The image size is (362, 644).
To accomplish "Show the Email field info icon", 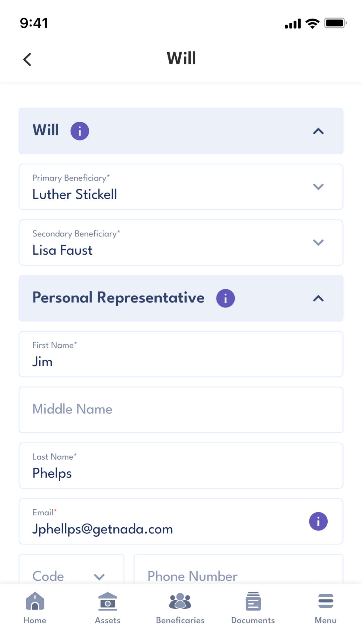I will 318,521.
